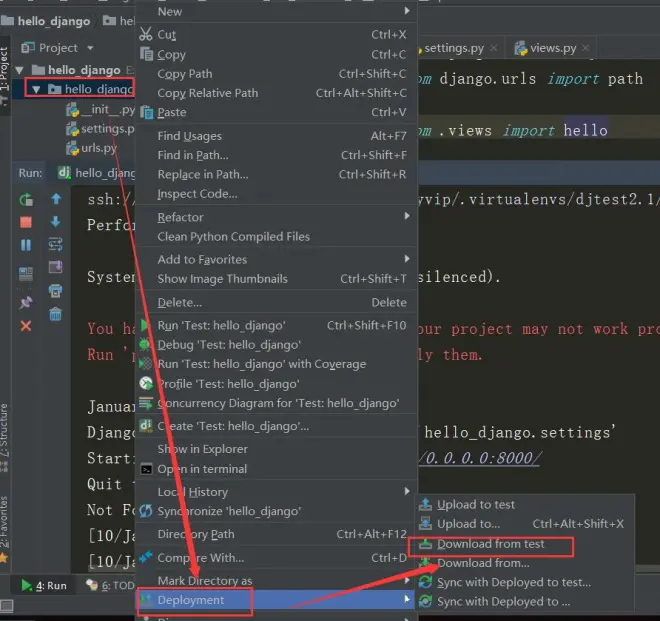Click the Paste clipboard icon
660x621 pixels.
point(146,112)
